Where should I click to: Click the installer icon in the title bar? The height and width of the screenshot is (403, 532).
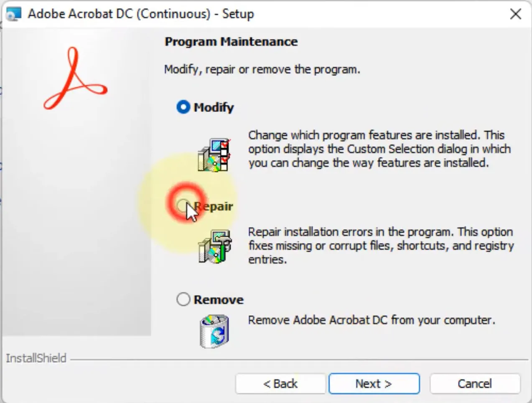pyautogui.click(x=14, y=14)
